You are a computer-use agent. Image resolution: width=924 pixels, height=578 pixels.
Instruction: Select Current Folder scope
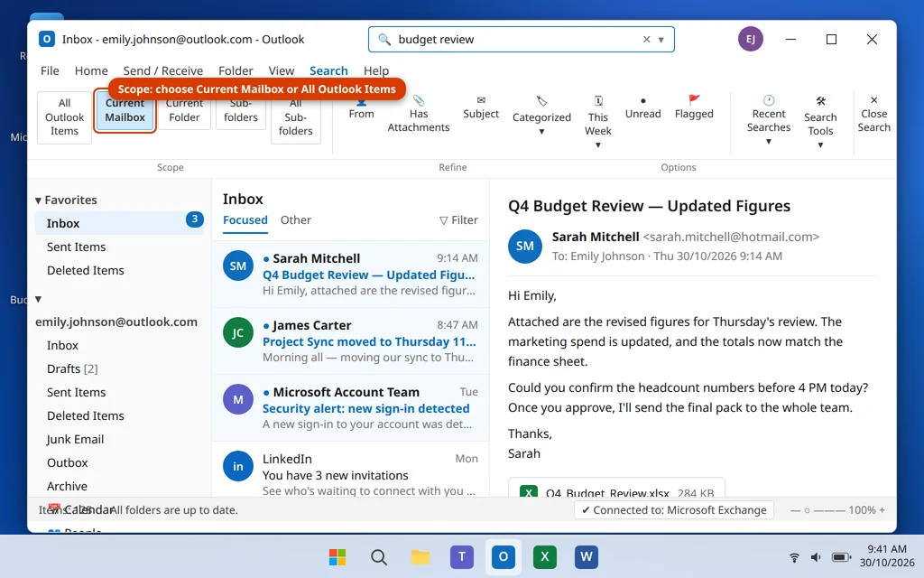[184, 110]
